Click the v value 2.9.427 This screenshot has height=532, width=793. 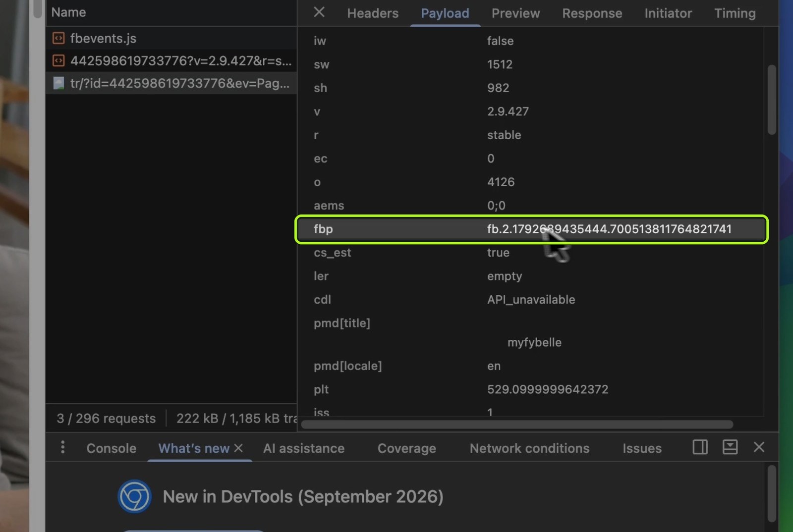pos(508,111)
